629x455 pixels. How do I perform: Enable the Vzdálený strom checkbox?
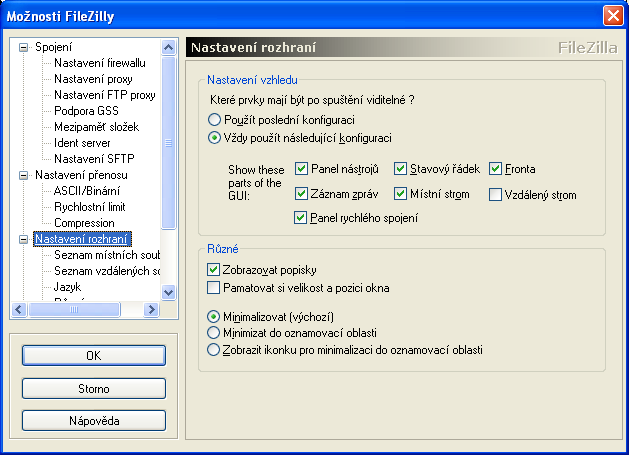(495, 195)
